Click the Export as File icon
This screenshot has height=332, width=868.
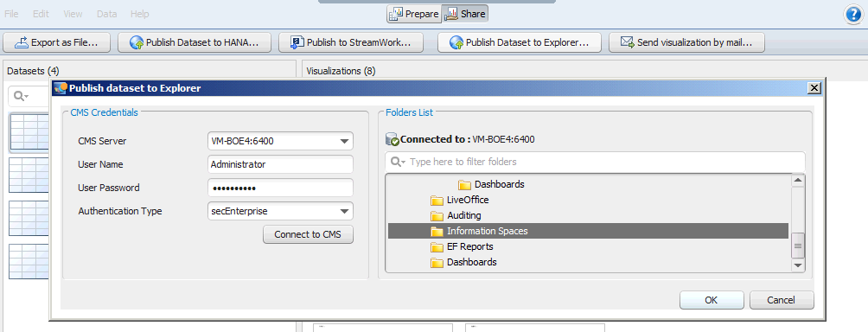(22, 42)
